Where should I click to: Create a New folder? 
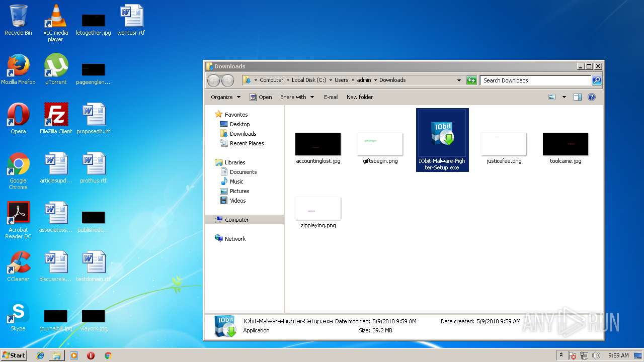pos(360,97)
